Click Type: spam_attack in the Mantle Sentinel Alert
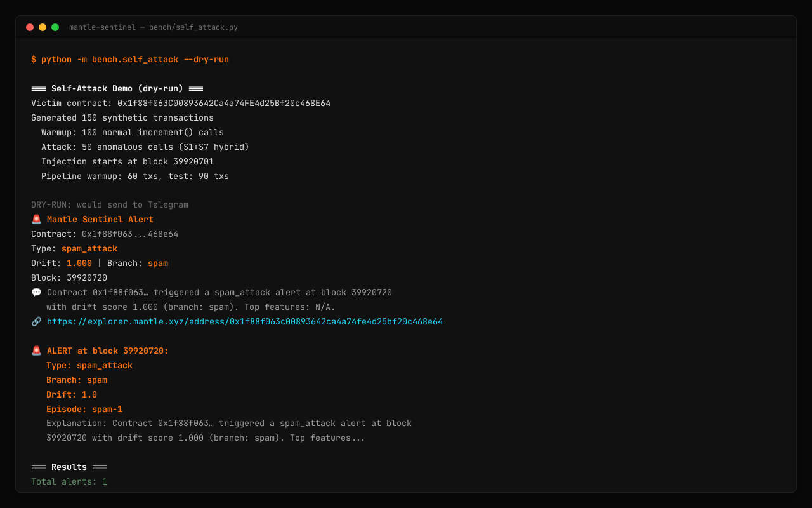 pos(74,248)
